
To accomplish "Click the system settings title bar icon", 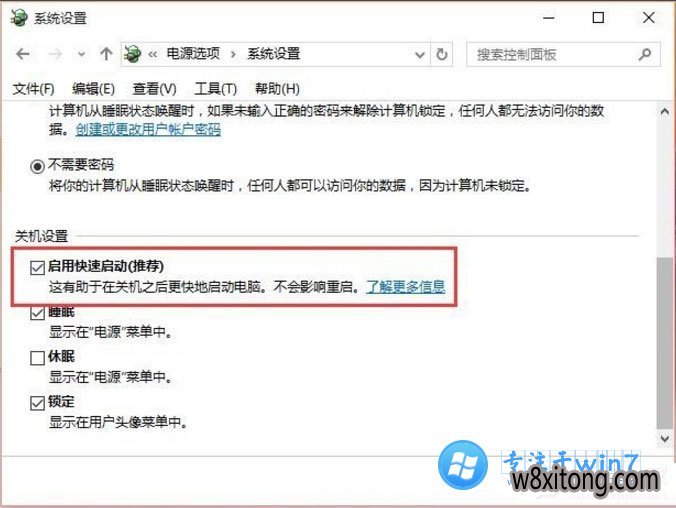I will 19,18.
